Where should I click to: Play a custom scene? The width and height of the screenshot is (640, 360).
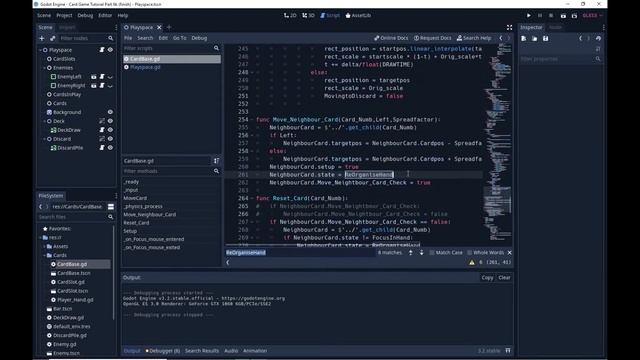574,16
